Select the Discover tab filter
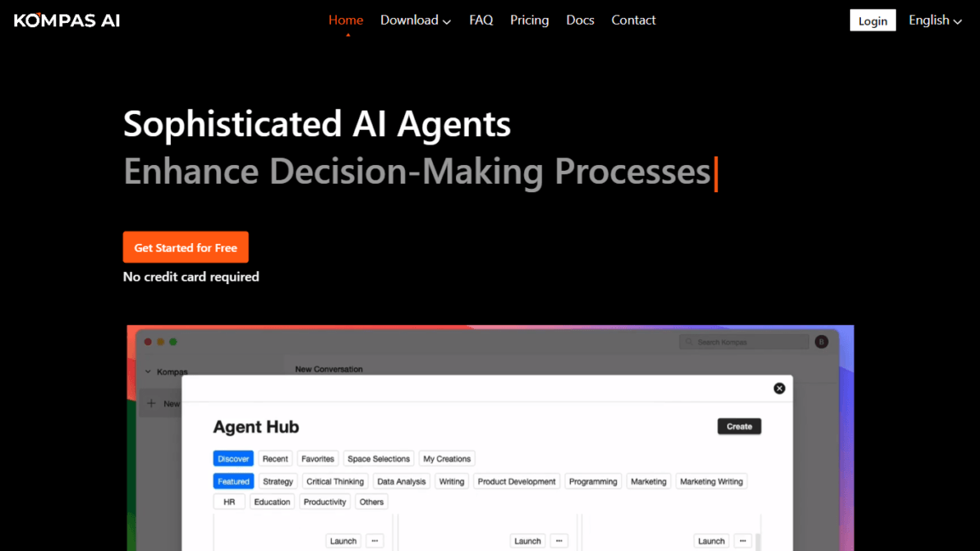Screen dimensions: 980x551 233,458
